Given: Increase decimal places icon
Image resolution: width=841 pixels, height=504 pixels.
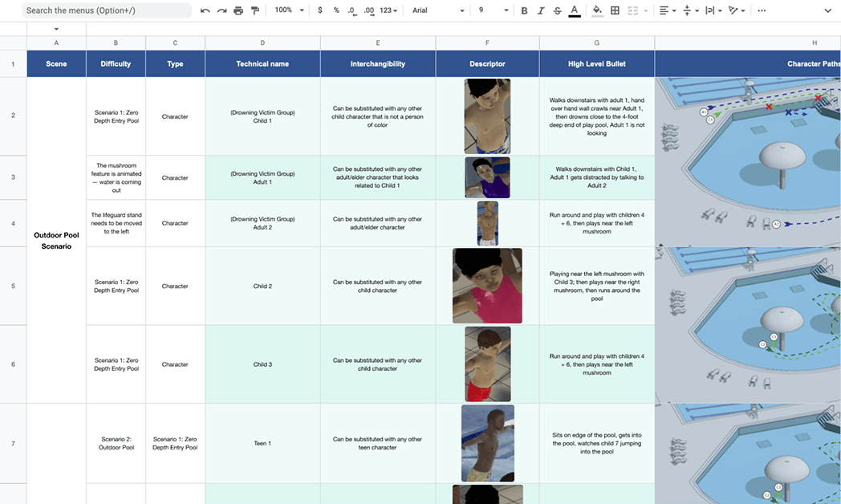Looking at the screenshot, I should [369, 10].
